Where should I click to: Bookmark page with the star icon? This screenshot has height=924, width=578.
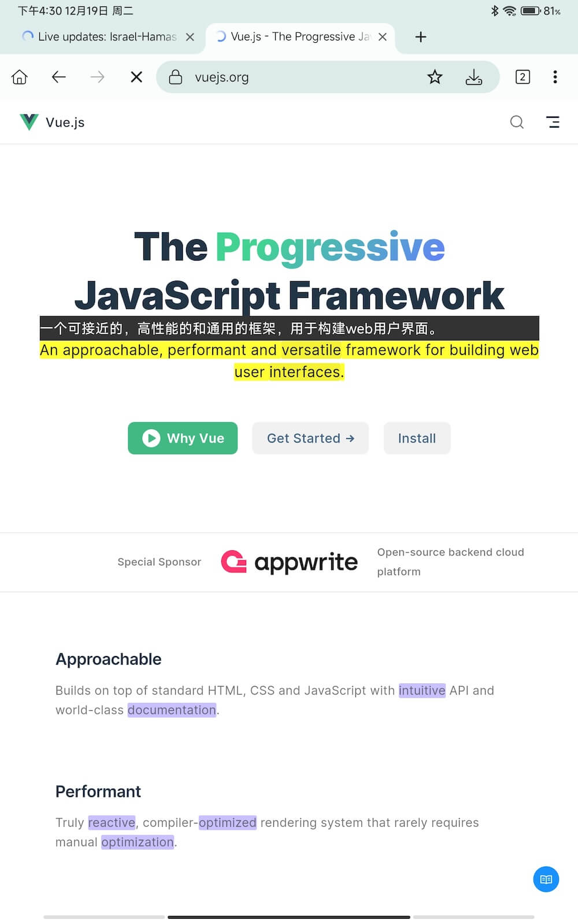coord(435,77)
